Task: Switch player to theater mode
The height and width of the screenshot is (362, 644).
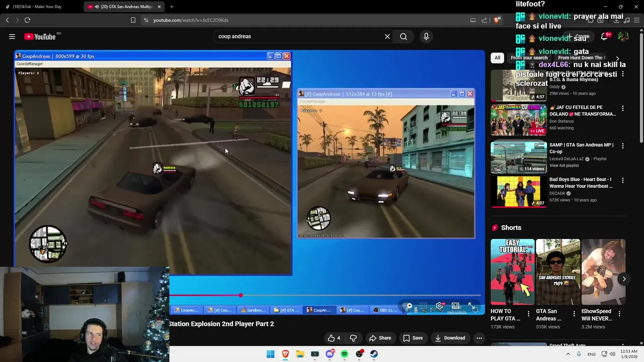Action: coord(455,306)
